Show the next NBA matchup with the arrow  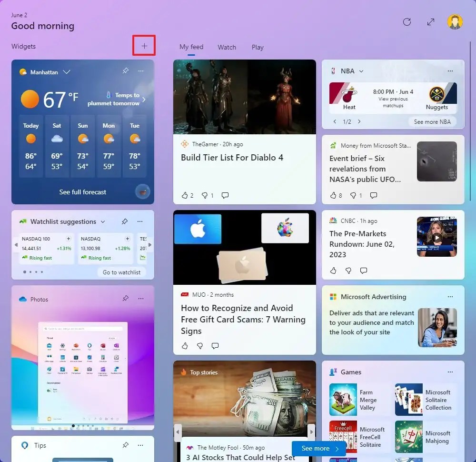tap(359, 121)
